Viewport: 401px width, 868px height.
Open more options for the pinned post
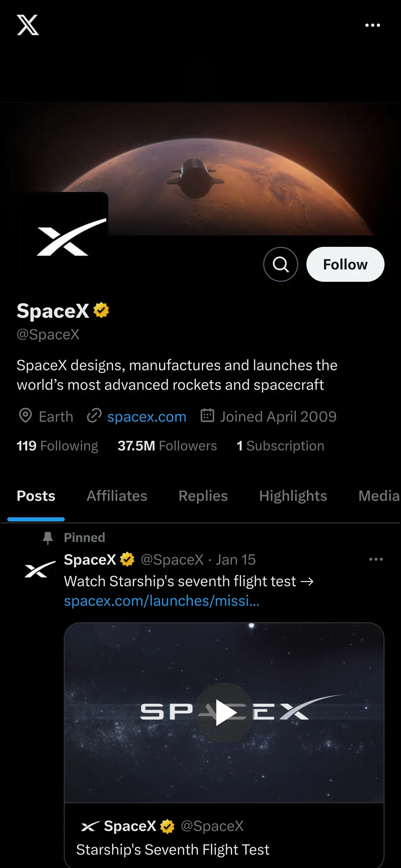[376, 559]
